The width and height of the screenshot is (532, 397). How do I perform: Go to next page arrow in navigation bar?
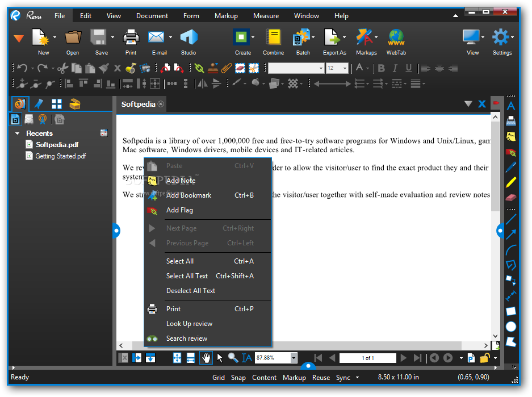coord(404,358)
